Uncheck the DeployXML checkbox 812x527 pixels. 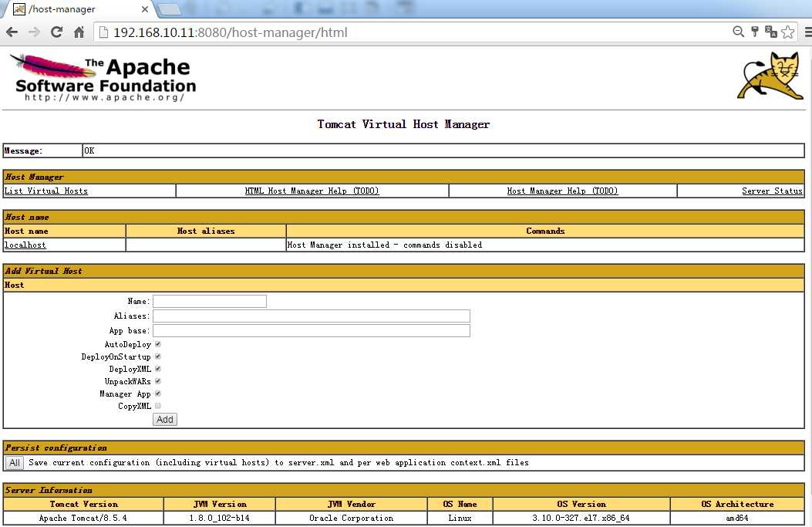158,369
